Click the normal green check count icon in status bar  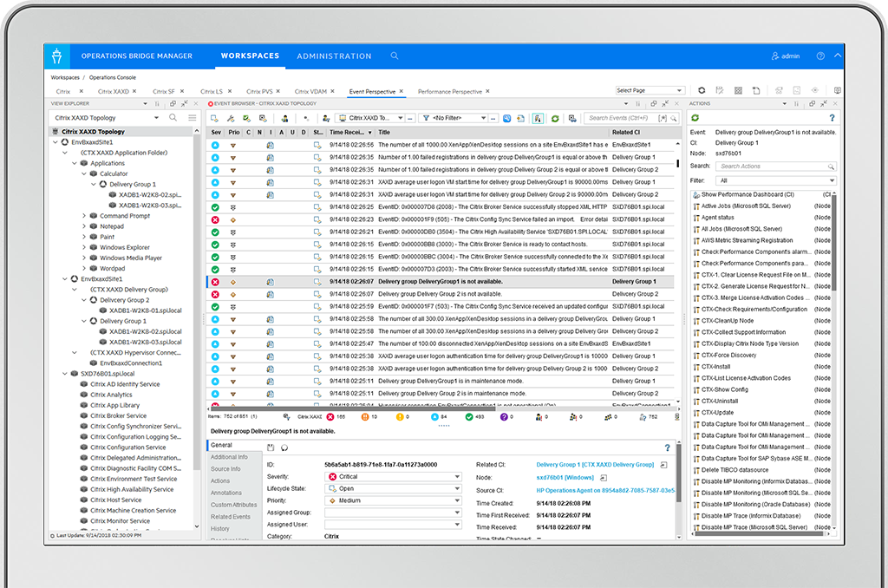click(x=469, y=417)
